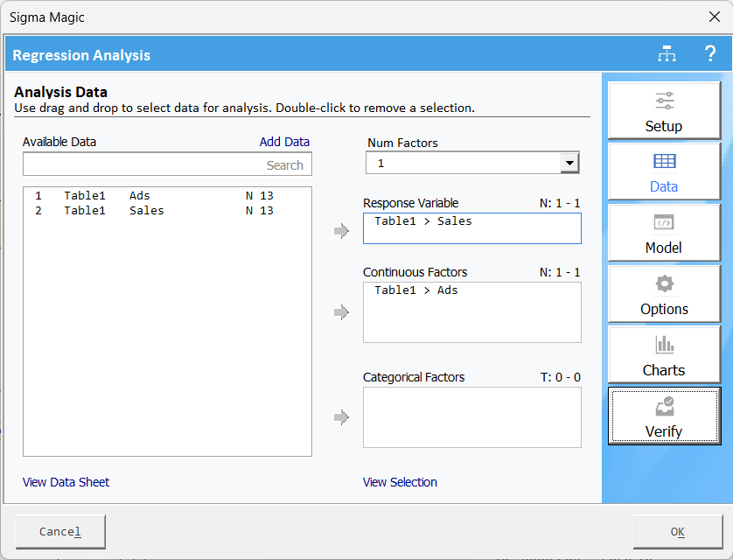Viewport: 733px width, 560px height.
Task: Click arrow to assign Continuous Factors
Action: [342, 311]
